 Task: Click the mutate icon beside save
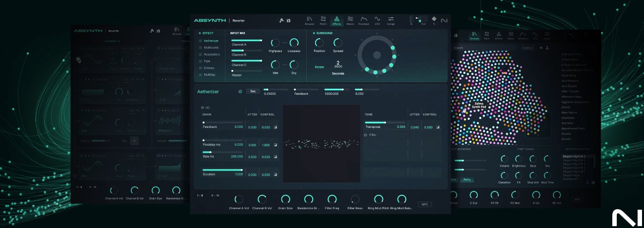tap(281, 20)
